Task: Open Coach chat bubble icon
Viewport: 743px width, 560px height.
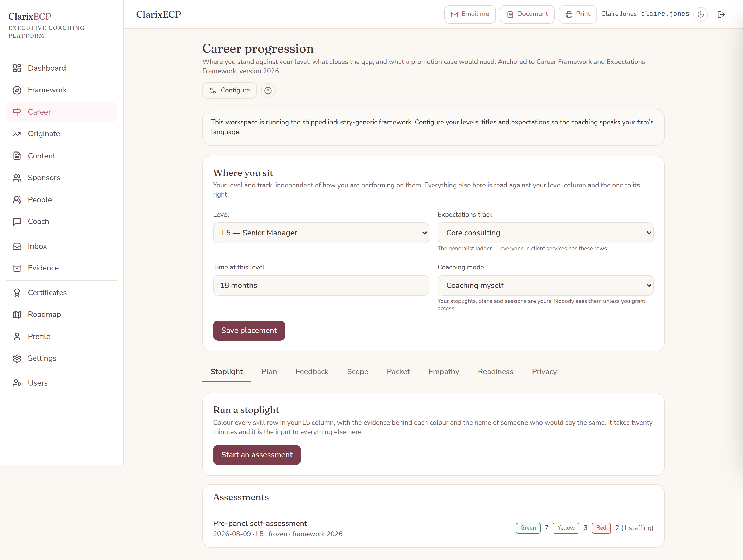Action: tap(17, 222)
